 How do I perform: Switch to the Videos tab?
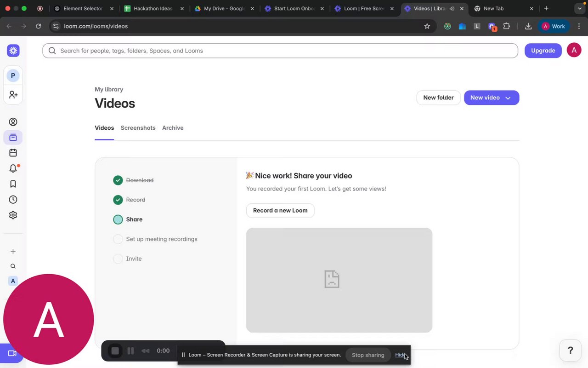pyautogui.click(x=104, y=128)
